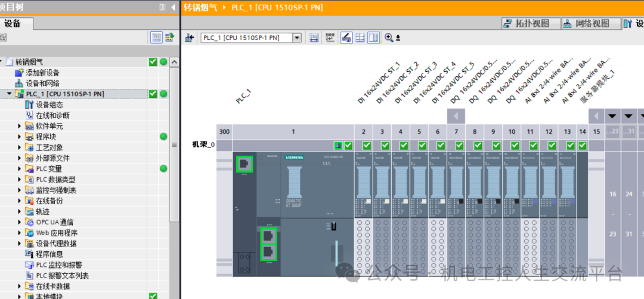Toggle the overview display icon in the devices toolbar
Screen dimensions: 644x299
point(156,38)
